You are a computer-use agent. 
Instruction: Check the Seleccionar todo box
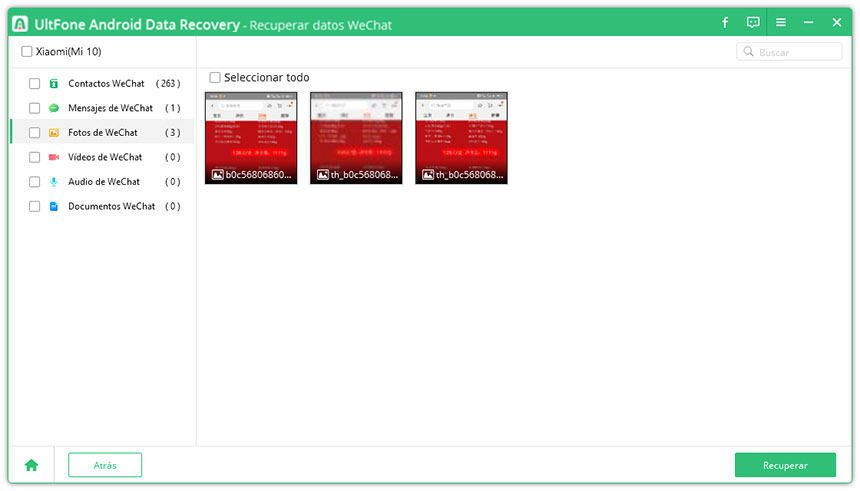click(215, 77)
